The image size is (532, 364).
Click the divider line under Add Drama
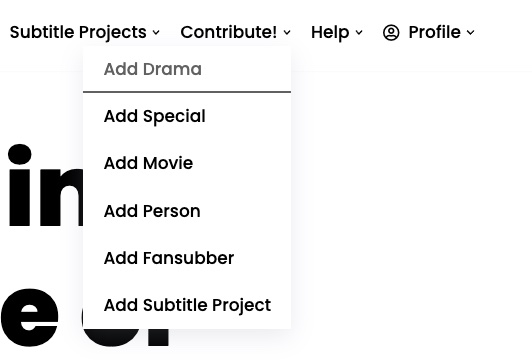pyautogui.click(x=187, y=92)
